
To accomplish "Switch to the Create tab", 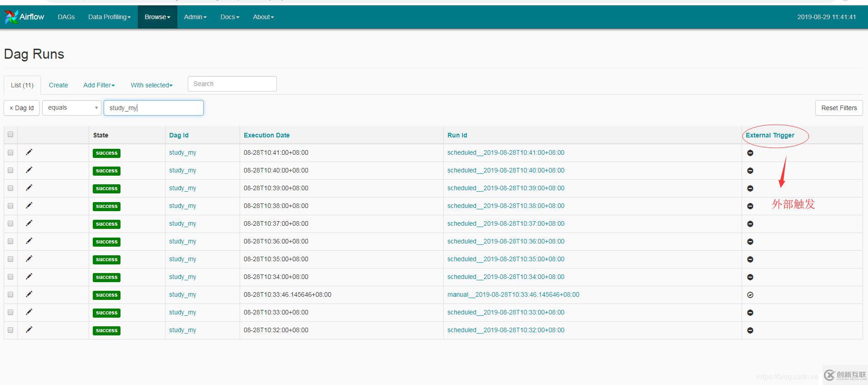I will [x=58, y=85].
